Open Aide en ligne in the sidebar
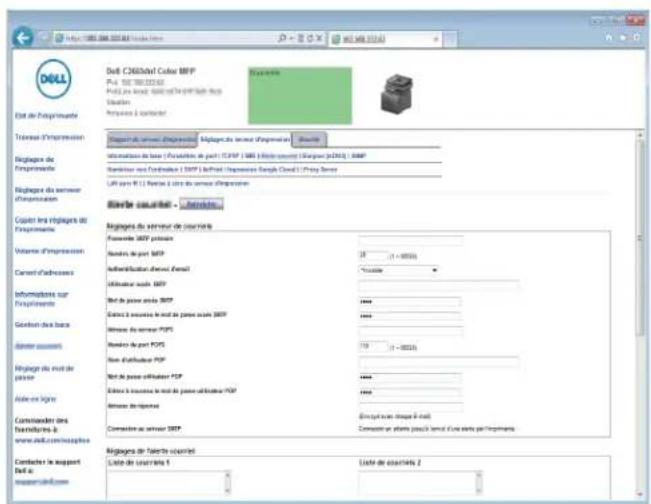The image size is (651, 504). [x=35, y=399]
